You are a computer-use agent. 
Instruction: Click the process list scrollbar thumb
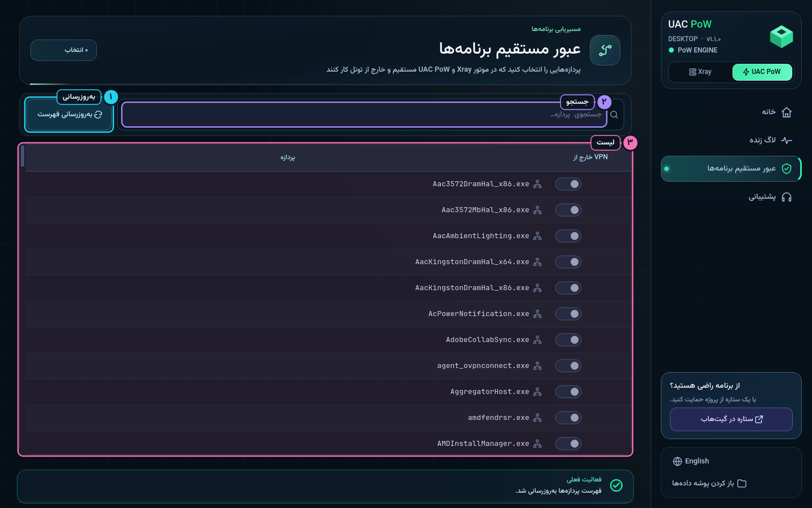click(x=23, y=156)
